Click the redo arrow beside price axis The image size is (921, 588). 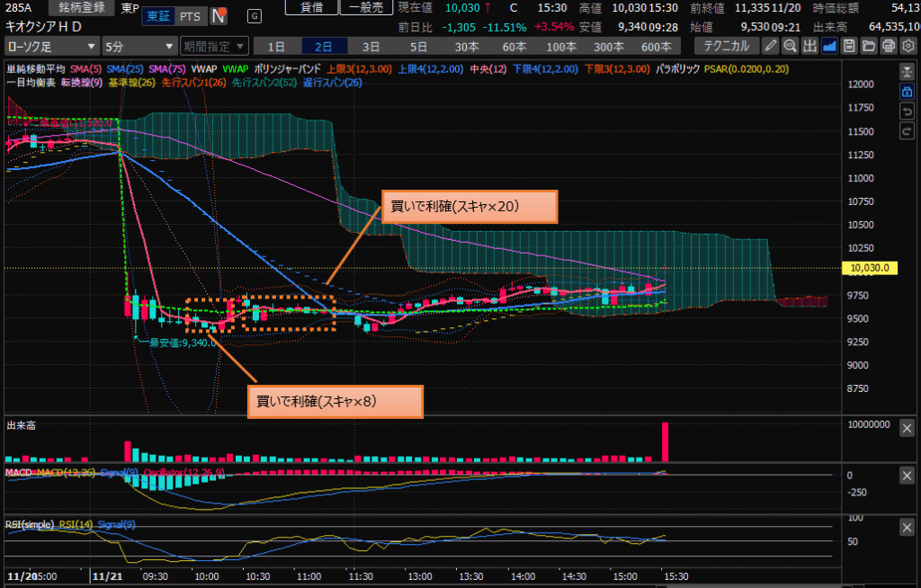907,132
